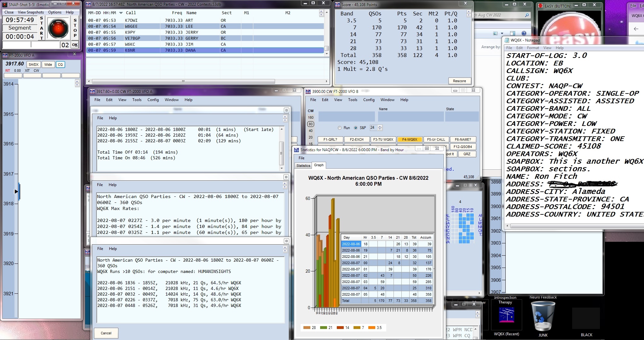Click the SNAP-Shot title bar camera icon
Screen dimensions: 644x340
pyautogui.click(x=5, y=4)
